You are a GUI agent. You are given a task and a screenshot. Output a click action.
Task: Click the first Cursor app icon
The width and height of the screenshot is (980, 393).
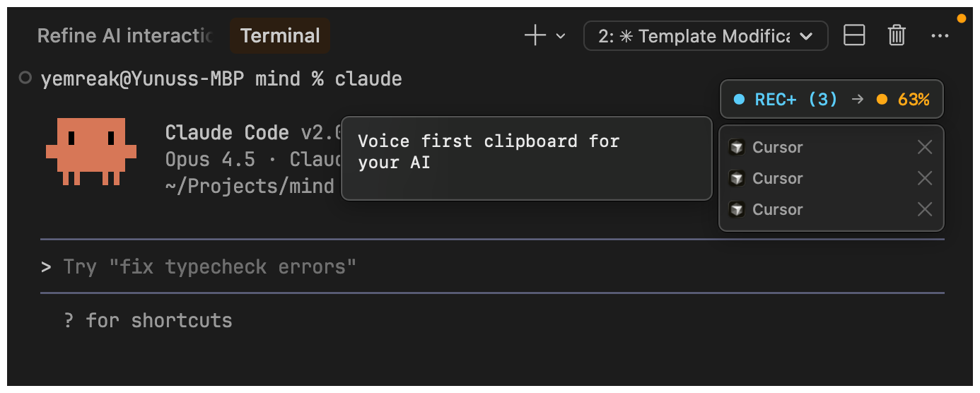click(x=737, y=147)
